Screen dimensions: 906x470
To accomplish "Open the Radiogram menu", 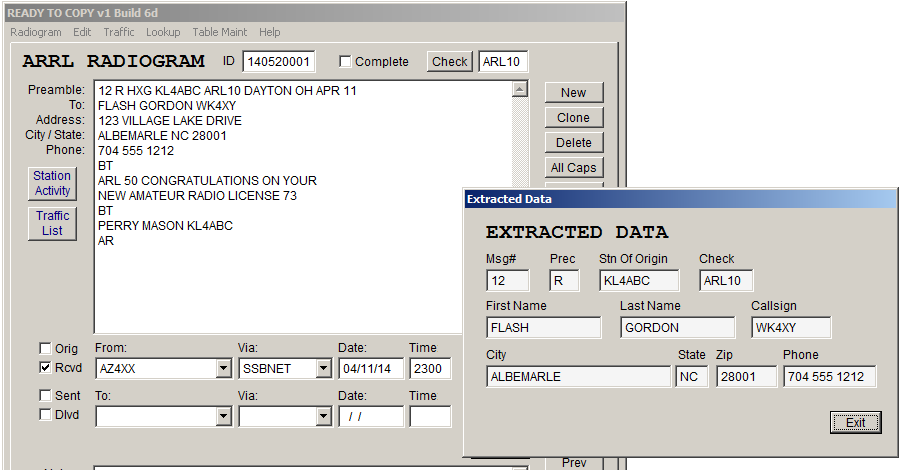I will 35,32.
